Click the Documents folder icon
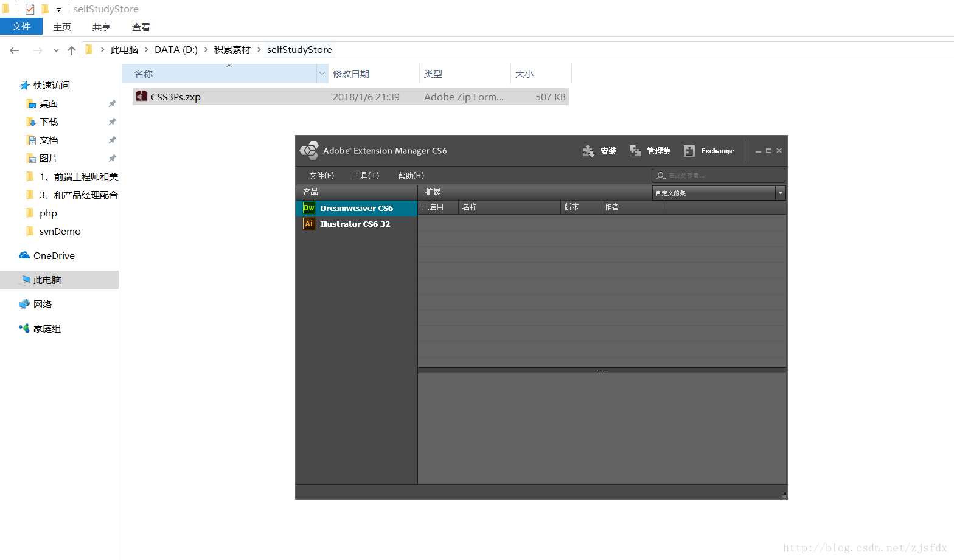The image size is (954, 560). (31, 140)
